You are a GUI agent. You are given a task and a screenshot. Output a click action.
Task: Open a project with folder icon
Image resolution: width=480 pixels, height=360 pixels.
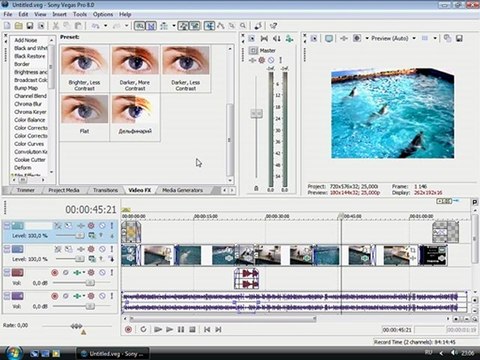[19, 26]
